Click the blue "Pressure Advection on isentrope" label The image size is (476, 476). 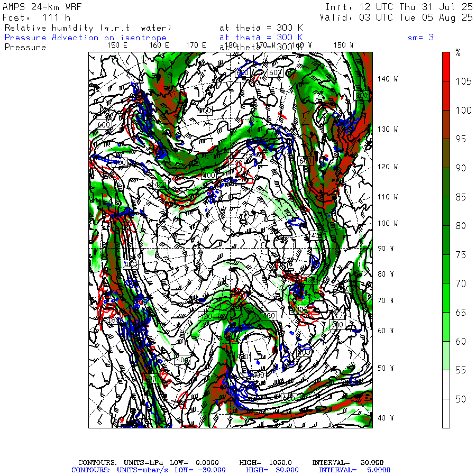click(x=86, y=38)
